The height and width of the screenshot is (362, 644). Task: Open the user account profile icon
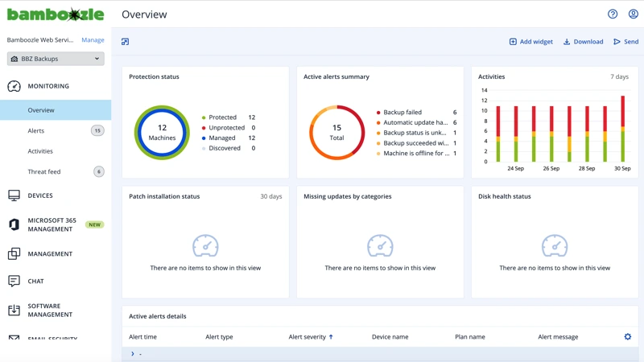pos(633,14)
